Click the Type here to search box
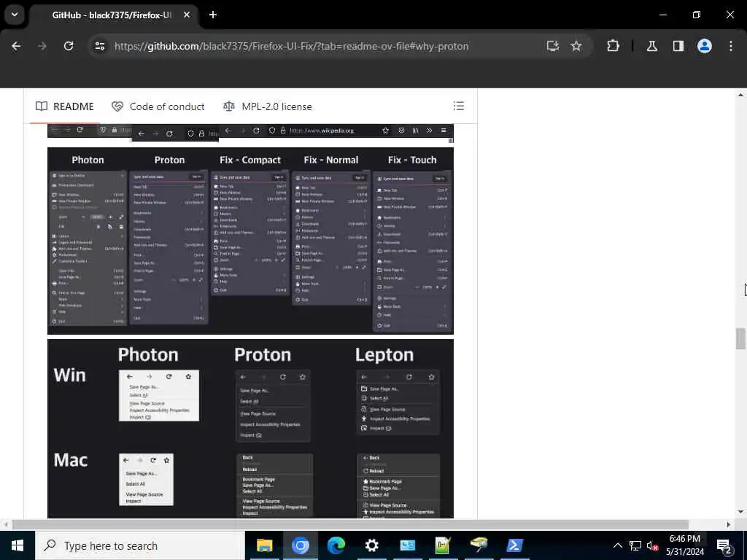This screenshot has height=560, width=747. (x=139, y=545)
